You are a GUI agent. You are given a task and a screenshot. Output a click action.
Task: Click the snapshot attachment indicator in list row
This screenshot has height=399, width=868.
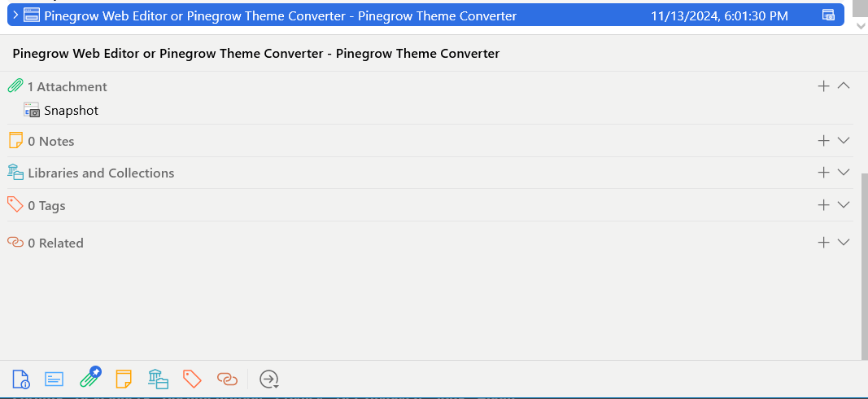click(828, 15)
